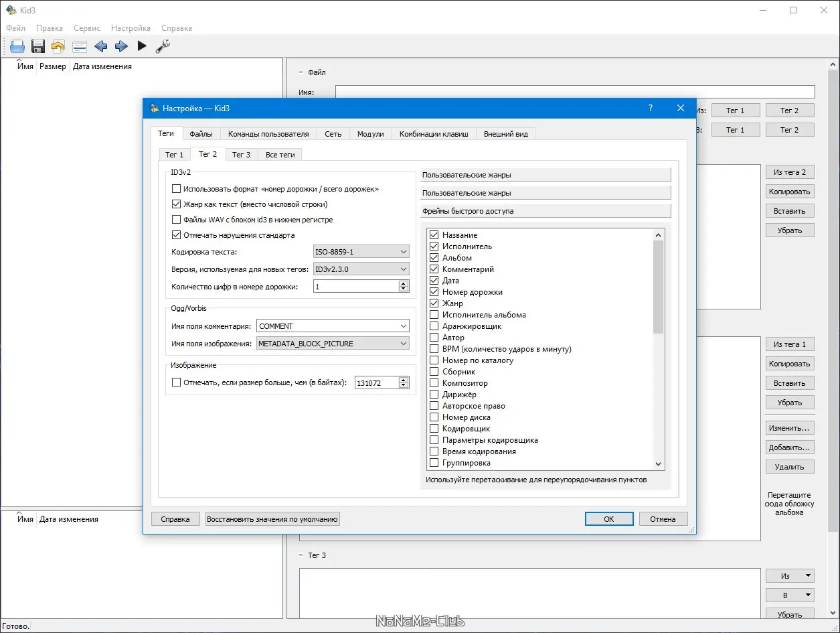This screenshot has width=840, height=633.
Task: Click the Удалить button
Action: click(790, 467)
